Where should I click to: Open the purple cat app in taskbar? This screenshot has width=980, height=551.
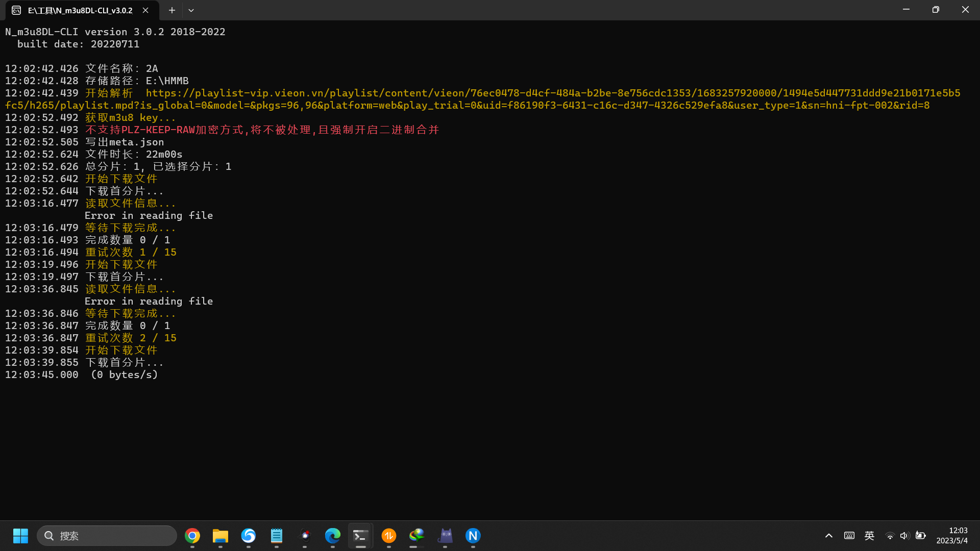coord(446,536)
